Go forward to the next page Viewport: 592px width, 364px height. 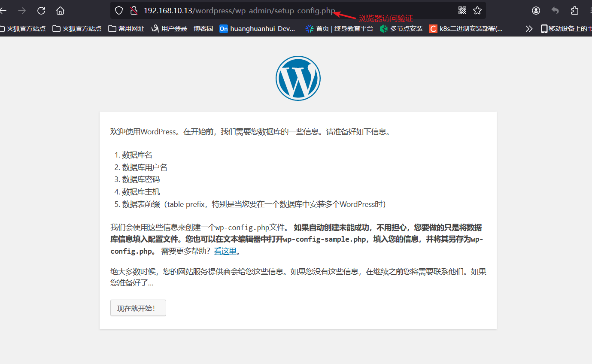coord(22,10)
